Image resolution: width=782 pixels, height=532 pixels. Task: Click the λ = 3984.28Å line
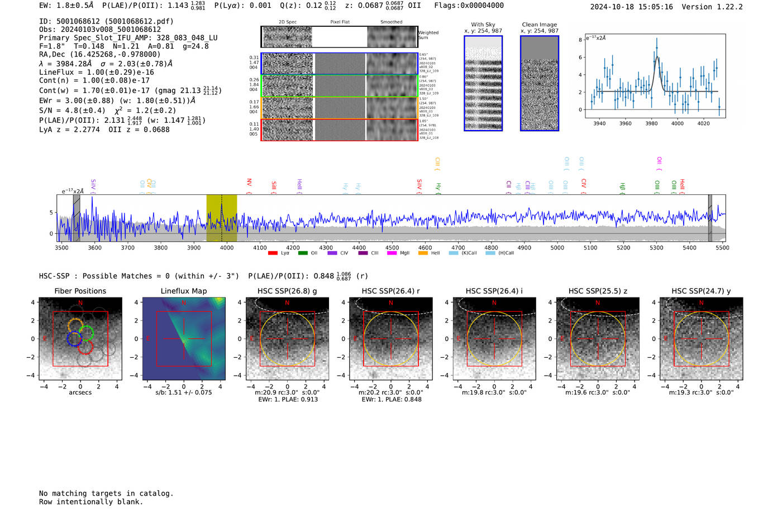(106, 64)
